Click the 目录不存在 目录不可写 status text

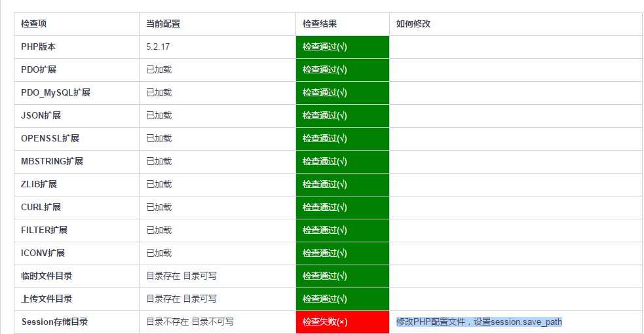(x=190, y=322)
